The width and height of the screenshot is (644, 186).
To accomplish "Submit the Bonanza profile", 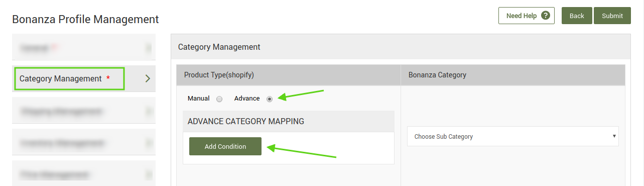I will [612, 16].
